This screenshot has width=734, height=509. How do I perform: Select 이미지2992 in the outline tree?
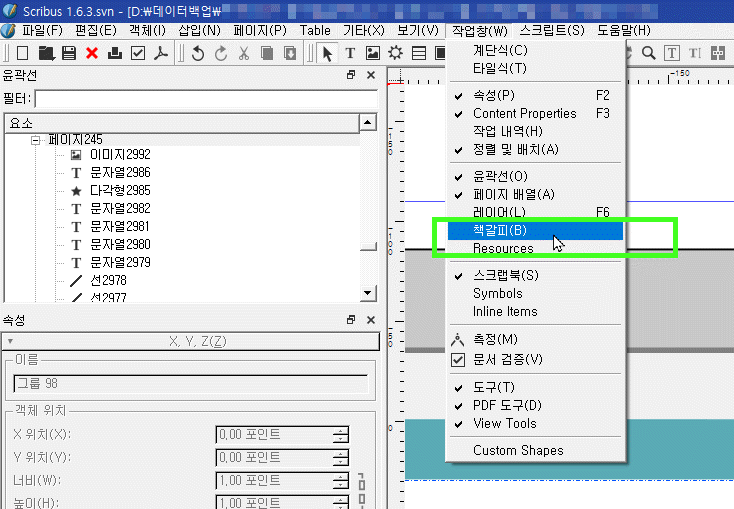point(120,155)
